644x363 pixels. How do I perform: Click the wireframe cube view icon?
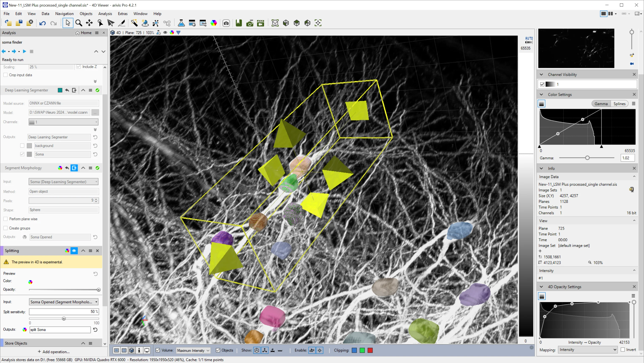point(275,23)
